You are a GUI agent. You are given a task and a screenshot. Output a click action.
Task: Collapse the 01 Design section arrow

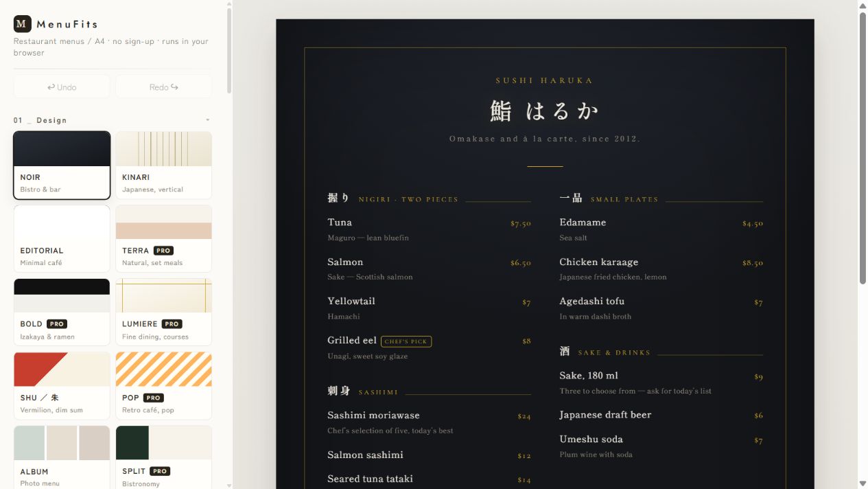(x=208, y=120)
